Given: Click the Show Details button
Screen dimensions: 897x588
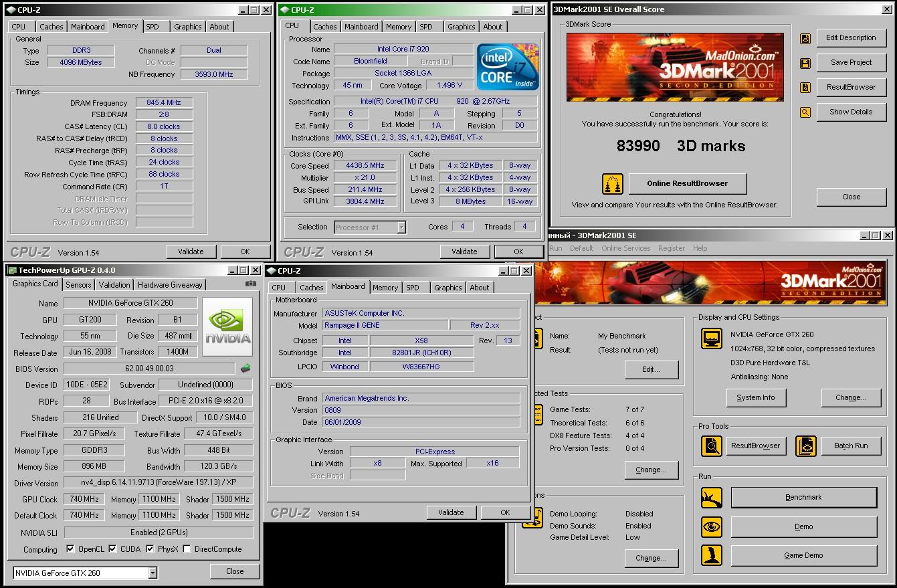Looking at the screenshot, I should pos(851,112).
